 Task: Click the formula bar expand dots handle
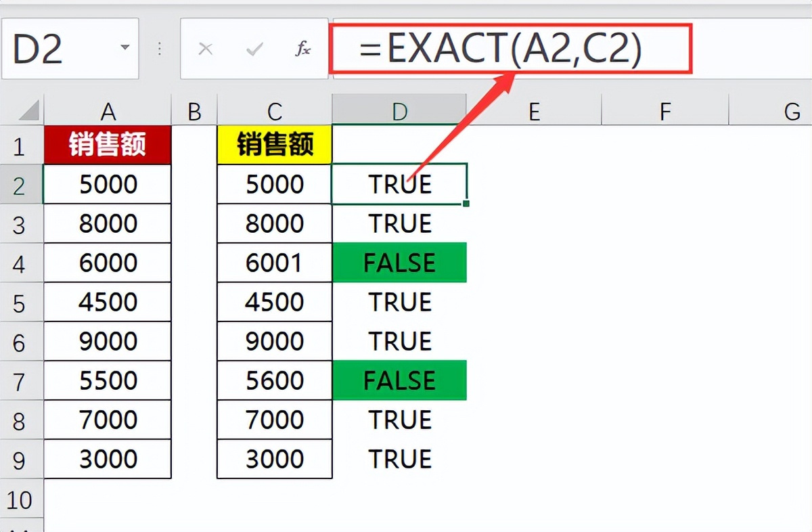(x=160, y=49)
